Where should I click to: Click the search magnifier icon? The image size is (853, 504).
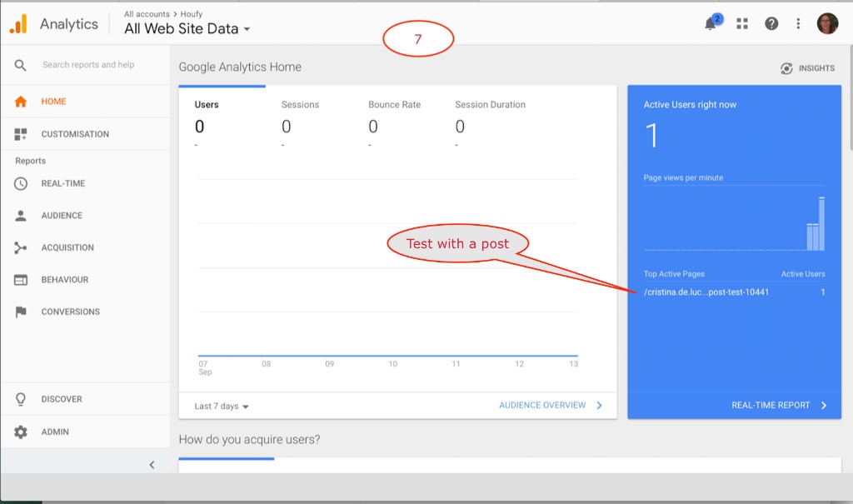20,65
